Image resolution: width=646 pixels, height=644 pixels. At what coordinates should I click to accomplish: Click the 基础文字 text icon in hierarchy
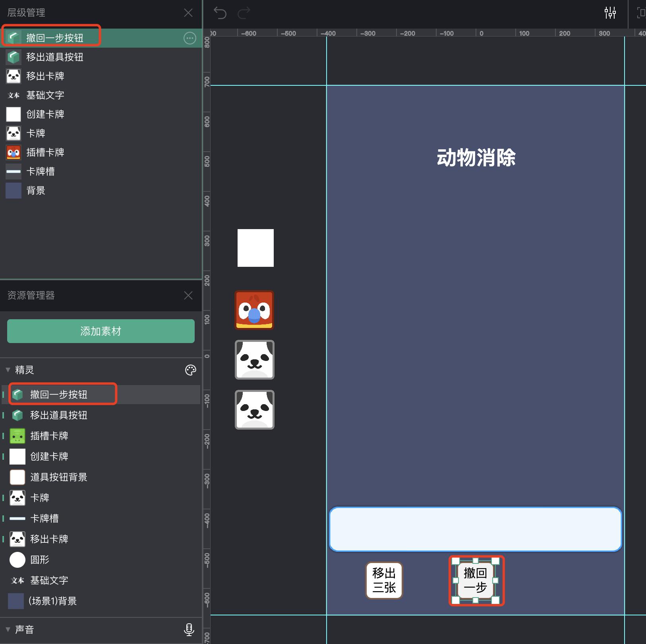pyautogui.click(x=14, y=95)
